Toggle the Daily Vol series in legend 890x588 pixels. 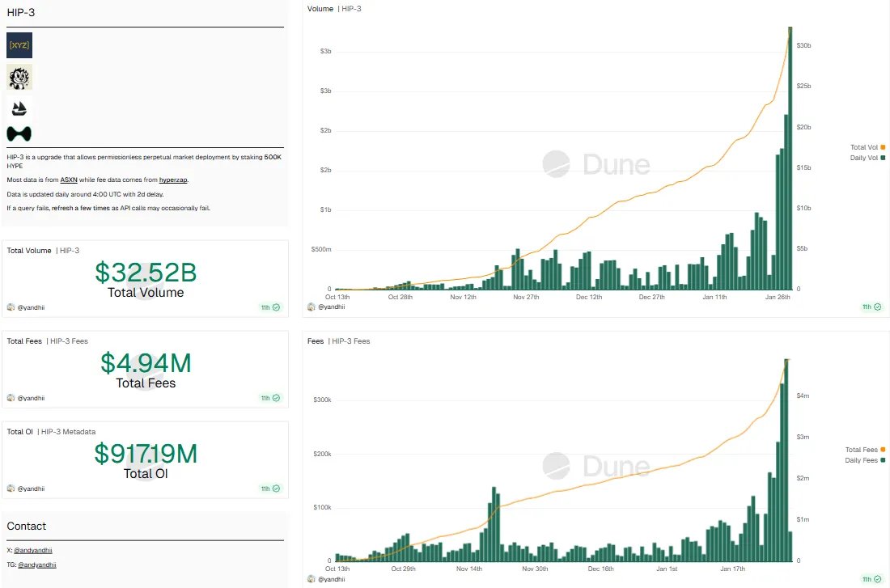[867, 157]
